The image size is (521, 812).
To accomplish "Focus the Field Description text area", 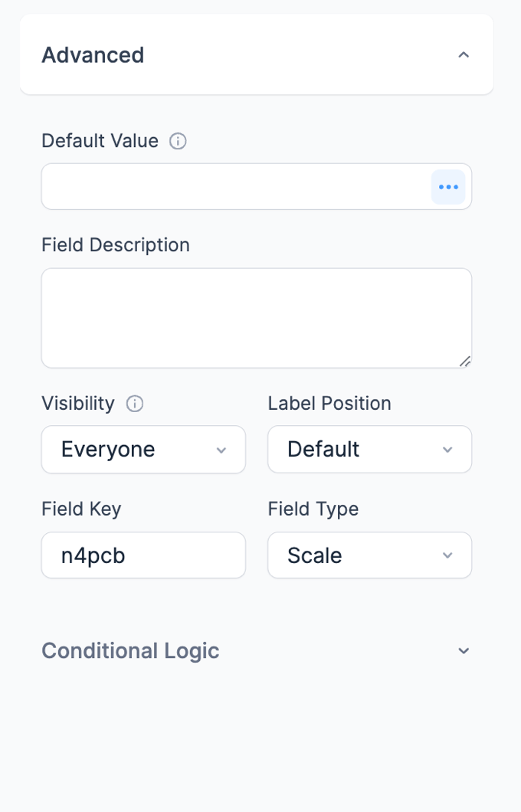I will [257, 317].
